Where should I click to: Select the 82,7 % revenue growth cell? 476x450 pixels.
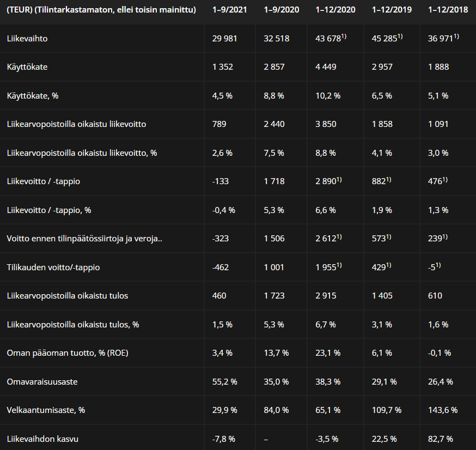(x=441, y=439)
